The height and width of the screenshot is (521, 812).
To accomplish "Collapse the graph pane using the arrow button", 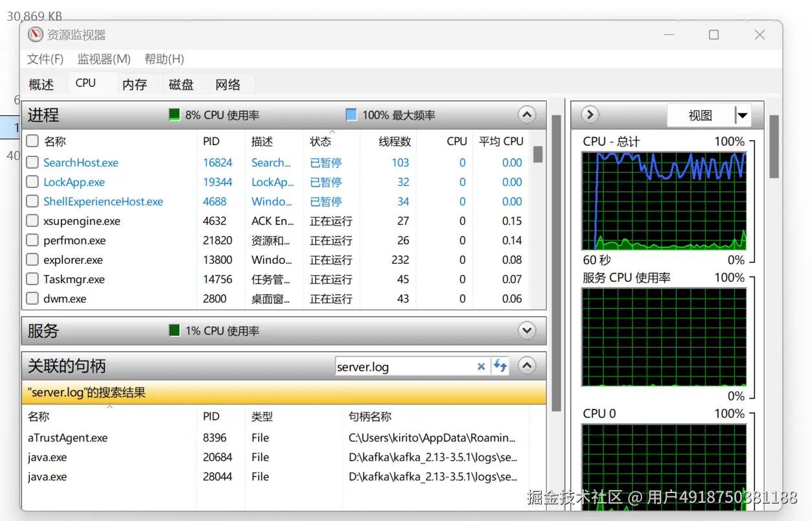I will 589,115.
